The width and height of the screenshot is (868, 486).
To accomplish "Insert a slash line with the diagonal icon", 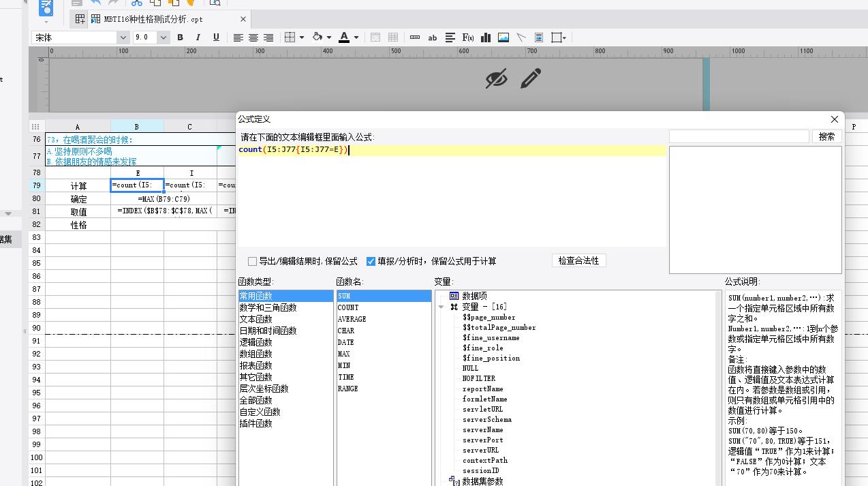I will (521, 37).
